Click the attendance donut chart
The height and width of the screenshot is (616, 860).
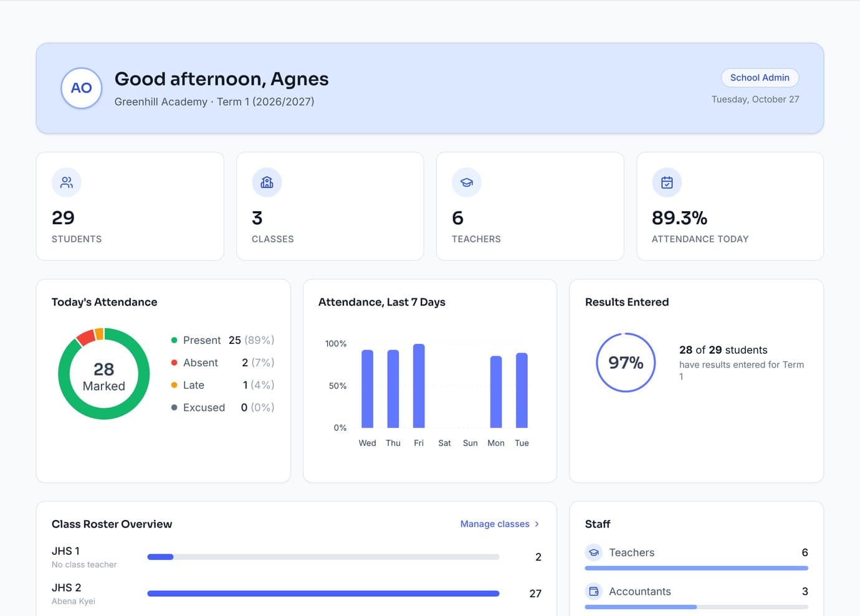pos(104,374)
